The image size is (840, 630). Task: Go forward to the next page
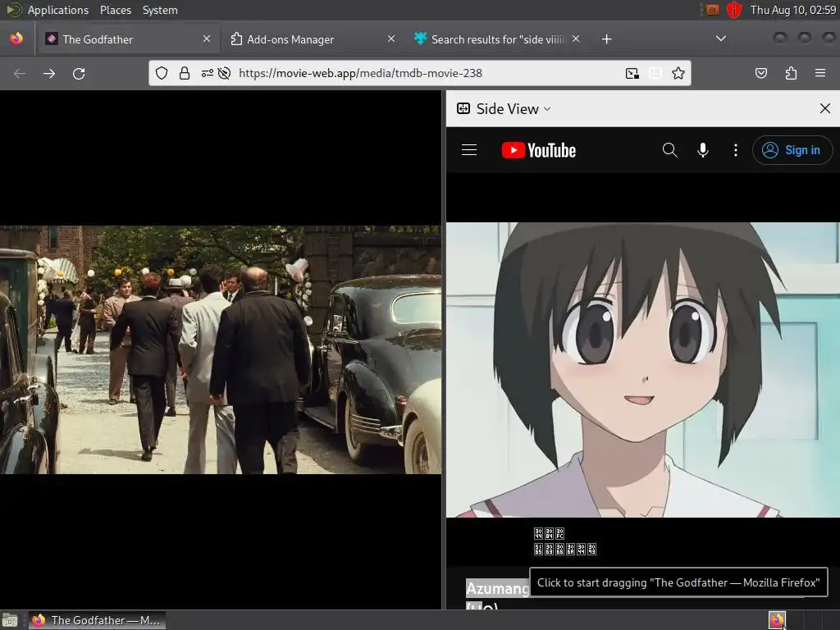[49, 73]
